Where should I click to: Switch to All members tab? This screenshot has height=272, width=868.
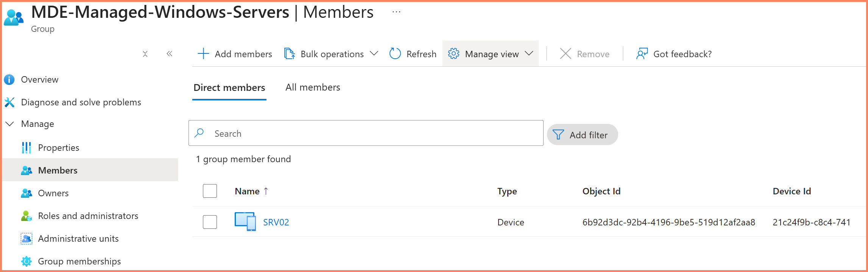tap(313, 88)
